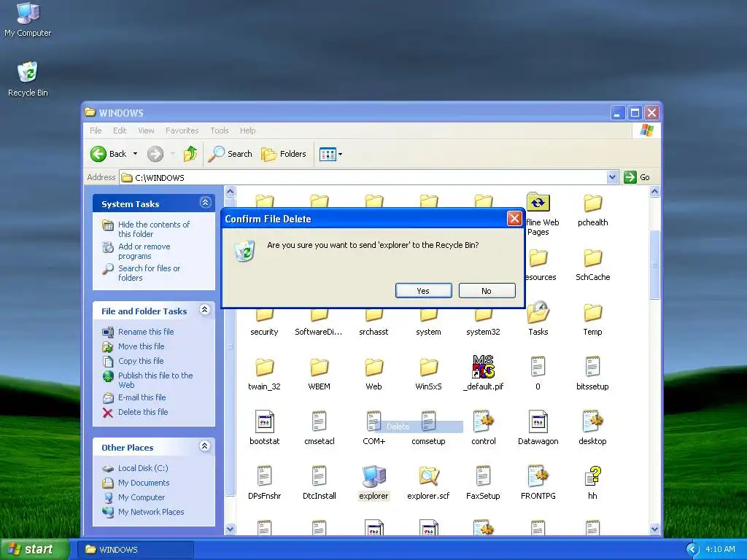Image resolution: width=747 pixels, height=560 pixels.
Task: Open the Views dropdown button
Action: point(330,155)
